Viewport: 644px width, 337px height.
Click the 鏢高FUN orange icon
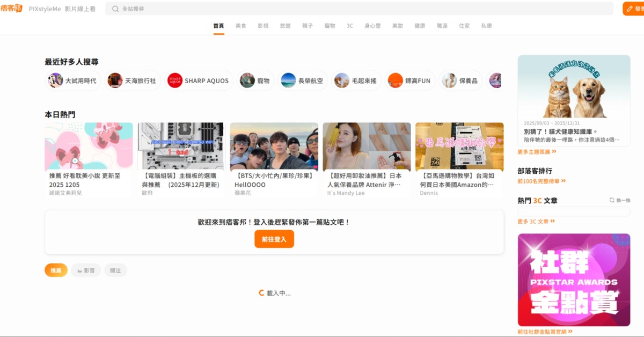[x=396, y=80]
